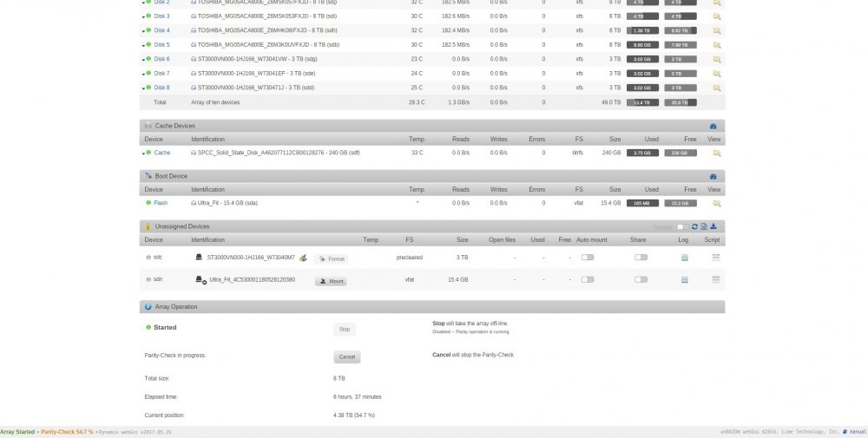Browse the Cache device contents icon

[x=716, y=154]
